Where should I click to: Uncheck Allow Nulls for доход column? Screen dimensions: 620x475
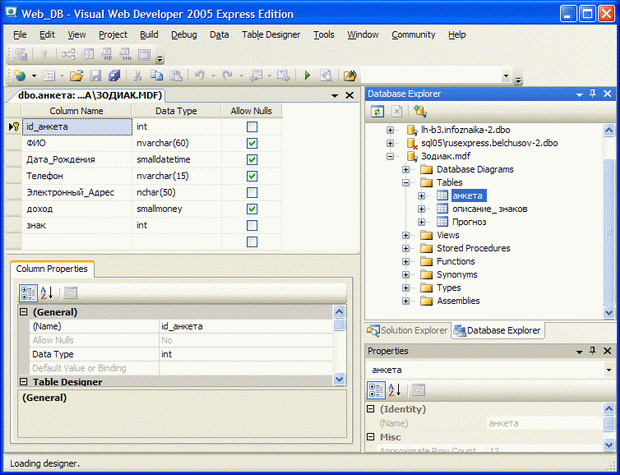[x=252, y=209]
